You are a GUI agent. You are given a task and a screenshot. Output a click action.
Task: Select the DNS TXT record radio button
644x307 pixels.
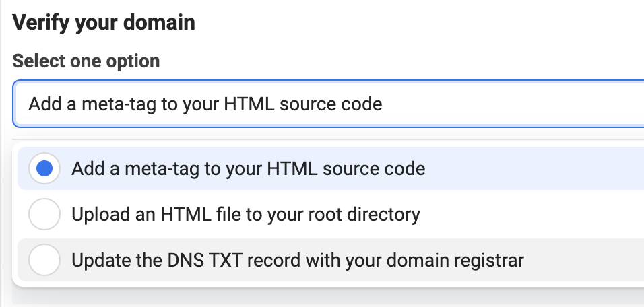pos(44,260)
